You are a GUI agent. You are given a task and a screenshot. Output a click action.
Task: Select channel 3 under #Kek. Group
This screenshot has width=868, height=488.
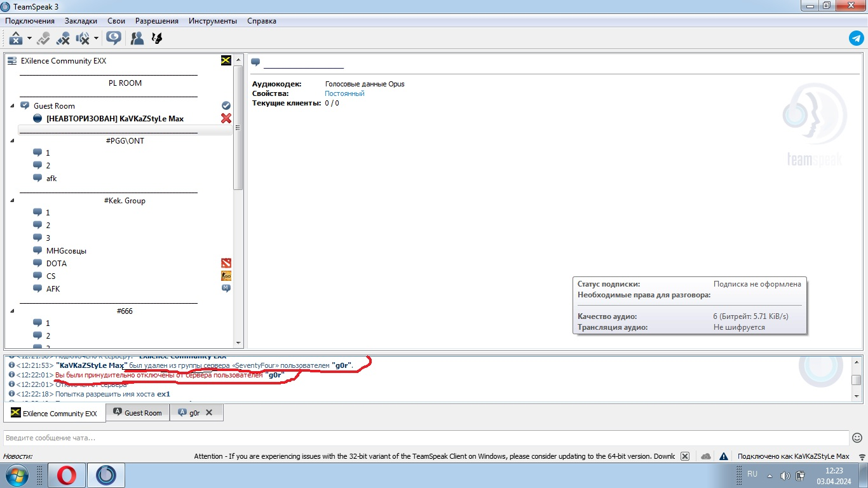(x=48, y=238)
